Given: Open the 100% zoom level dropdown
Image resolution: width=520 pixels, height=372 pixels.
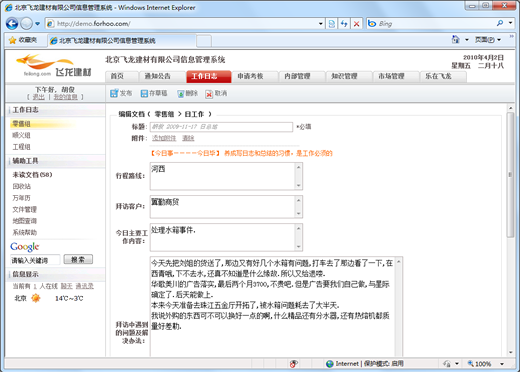Looking at the screenshot, I should click(502, 364).
